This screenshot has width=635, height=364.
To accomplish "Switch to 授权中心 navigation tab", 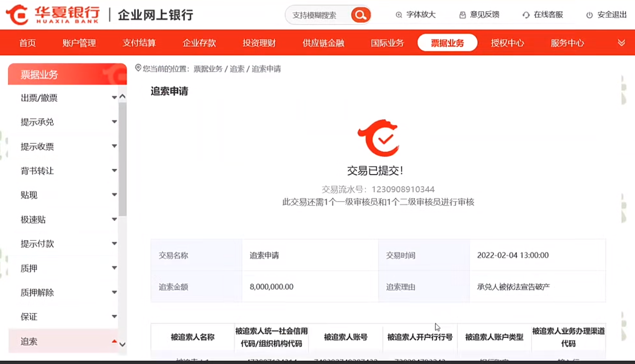I will click(x=507, y=43).
